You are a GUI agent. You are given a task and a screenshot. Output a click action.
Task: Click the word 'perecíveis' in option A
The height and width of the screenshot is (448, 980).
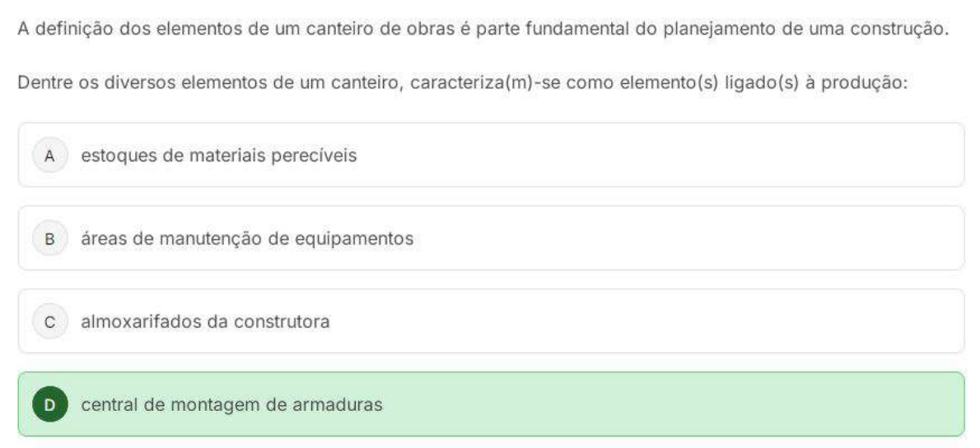[x=322, y=156]
